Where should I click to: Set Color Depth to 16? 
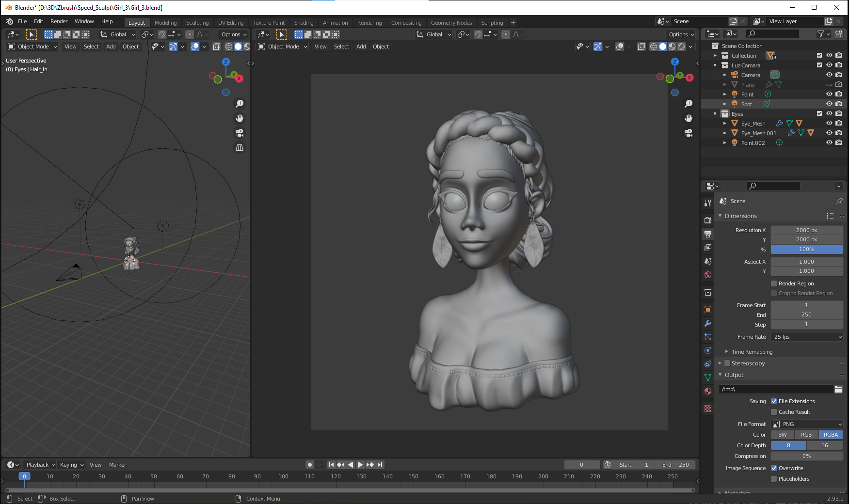(824, 445)
